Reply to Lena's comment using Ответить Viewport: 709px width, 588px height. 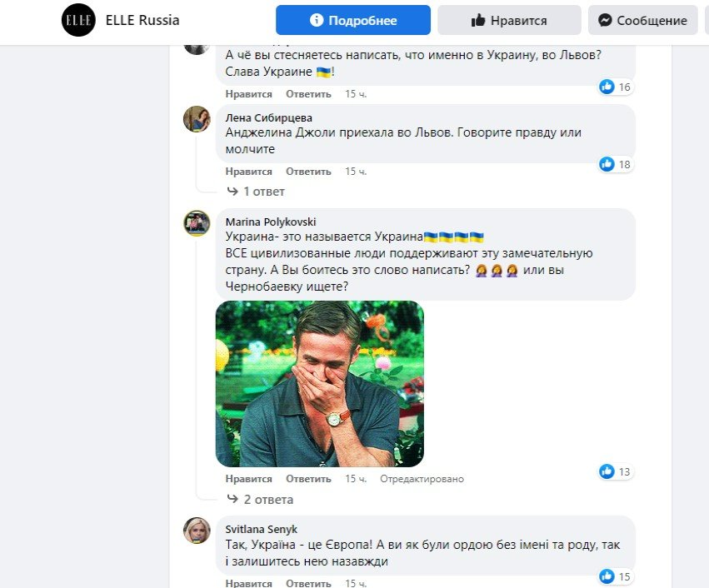[307, 171]
